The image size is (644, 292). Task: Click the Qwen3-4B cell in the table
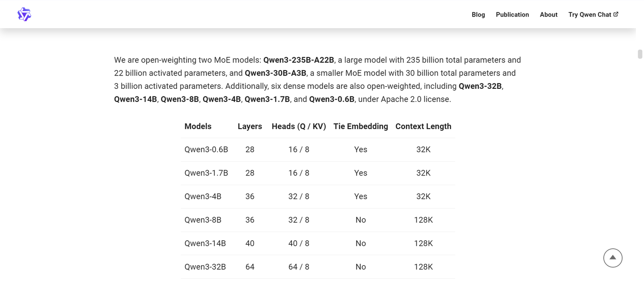coord(203,196)
